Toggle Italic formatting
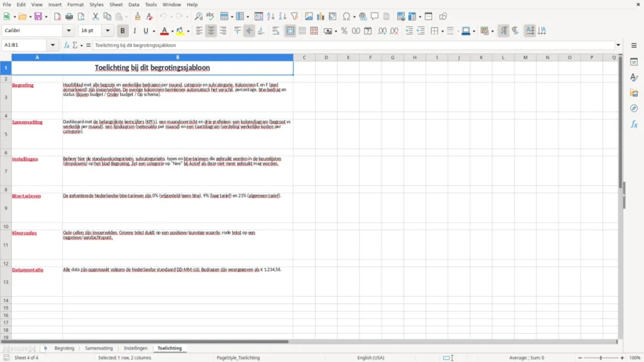This screenshot has width=644, height=362. click(x=135, y=31)
